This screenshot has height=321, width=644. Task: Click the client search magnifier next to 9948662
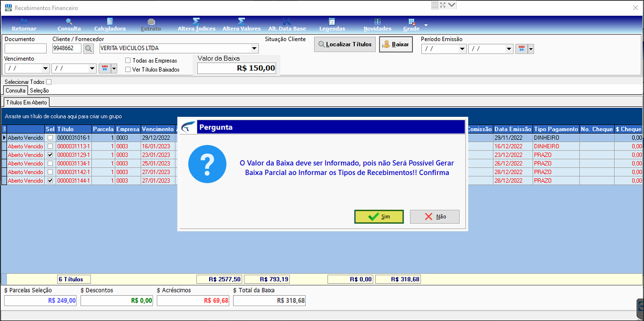pyautogui.click(x=88, y=48)
